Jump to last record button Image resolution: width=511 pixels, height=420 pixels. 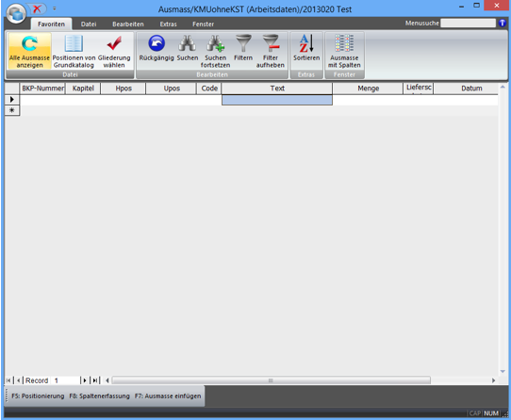pyautogui.click(x=95, y=380)
